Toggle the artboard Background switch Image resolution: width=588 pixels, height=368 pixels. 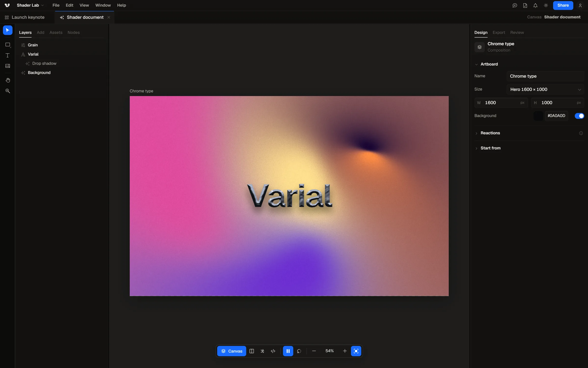579,116
